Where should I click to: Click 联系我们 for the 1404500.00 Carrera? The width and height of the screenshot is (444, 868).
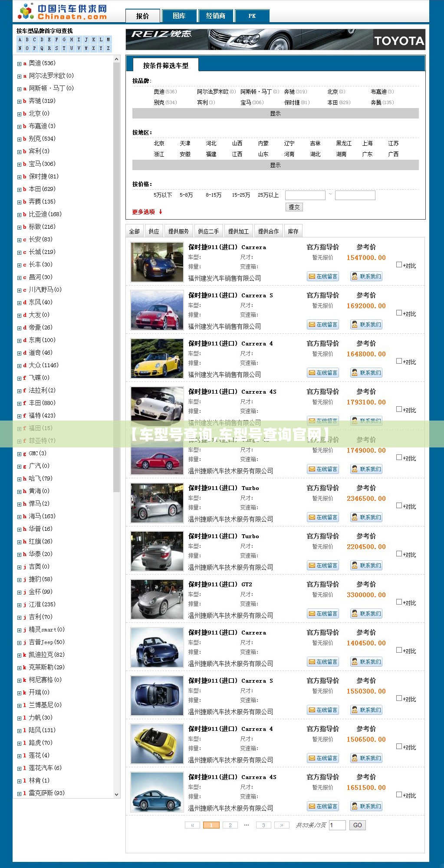click(366, 662)
